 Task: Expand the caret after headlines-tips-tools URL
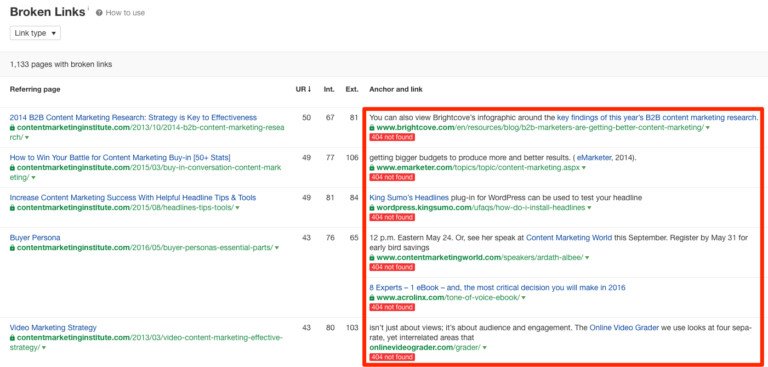[x=238, y=208]
